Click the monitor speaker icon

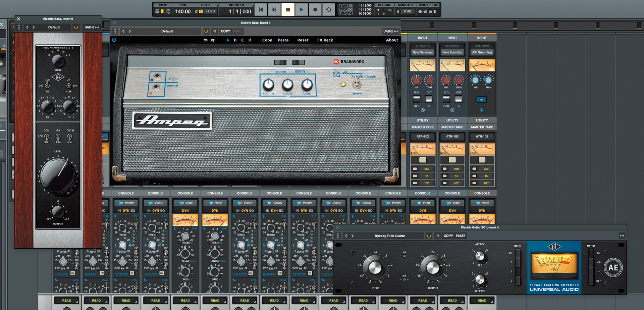pyautogui.click(x=398, y=11)
